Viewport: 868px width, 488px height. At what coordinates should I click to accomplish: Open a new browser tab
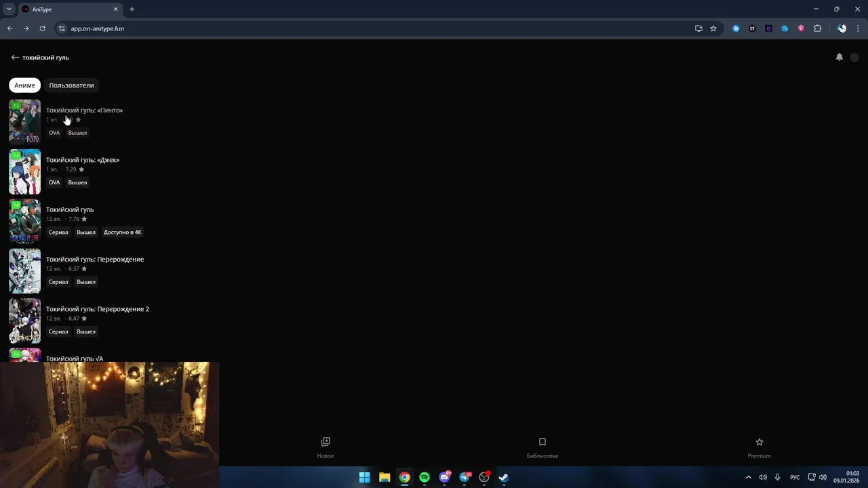click(x=132, y=9)
